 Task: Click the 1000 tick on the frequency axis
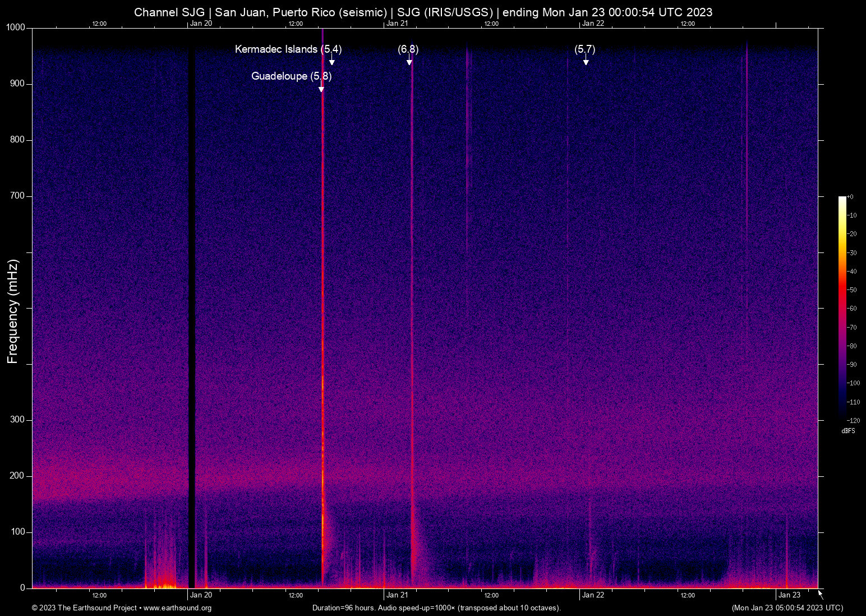[16, 27]
